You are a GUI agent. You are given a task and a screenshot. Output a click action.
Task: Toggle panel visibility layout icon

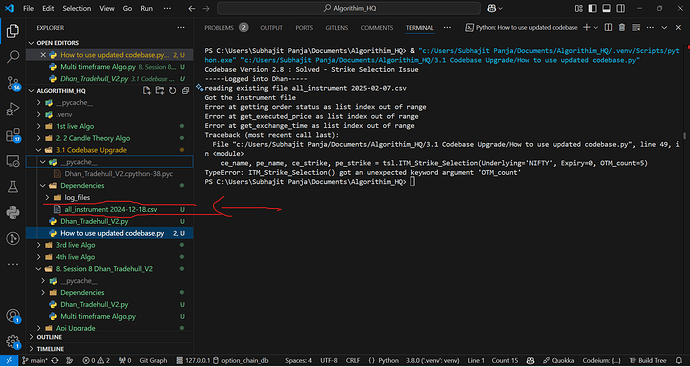point(606,8)
